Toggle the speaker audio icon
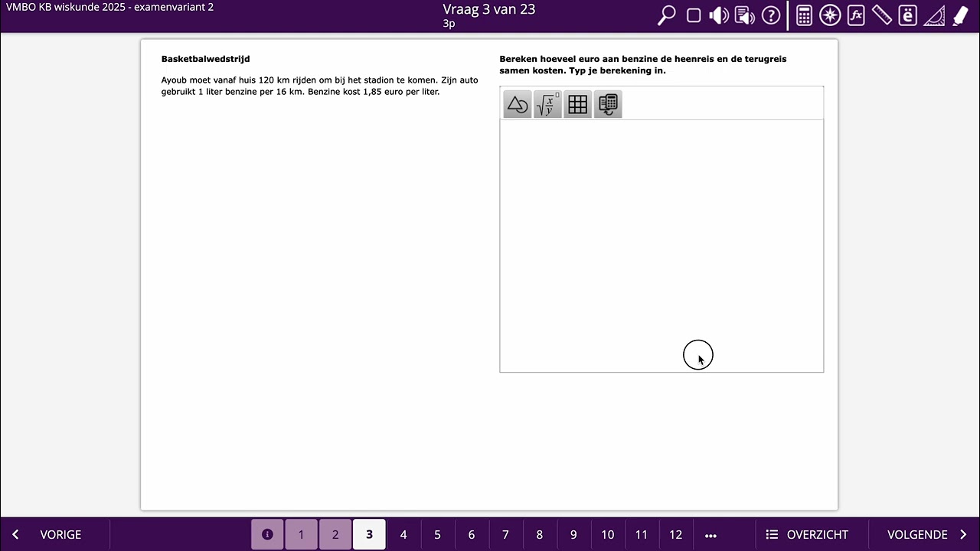Screen dimensions: 980x551 coord(719,15)
